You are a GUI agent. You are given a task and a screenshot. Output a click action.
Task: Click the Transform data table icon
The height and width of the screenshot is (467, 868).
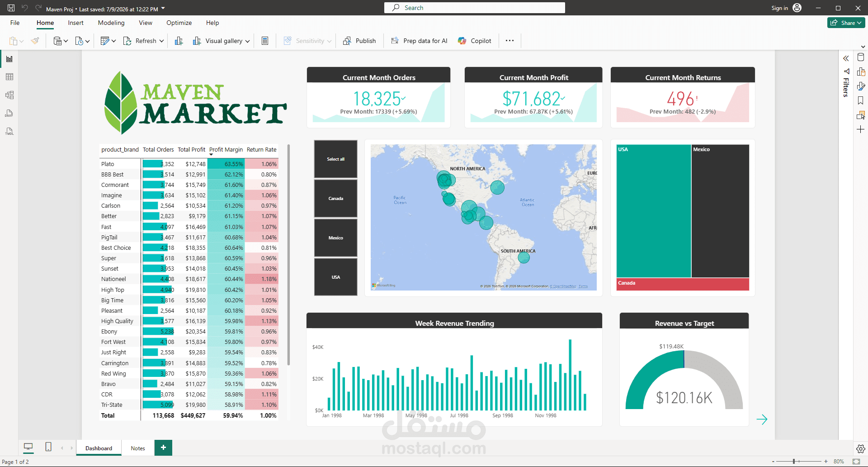click(105, 41)
